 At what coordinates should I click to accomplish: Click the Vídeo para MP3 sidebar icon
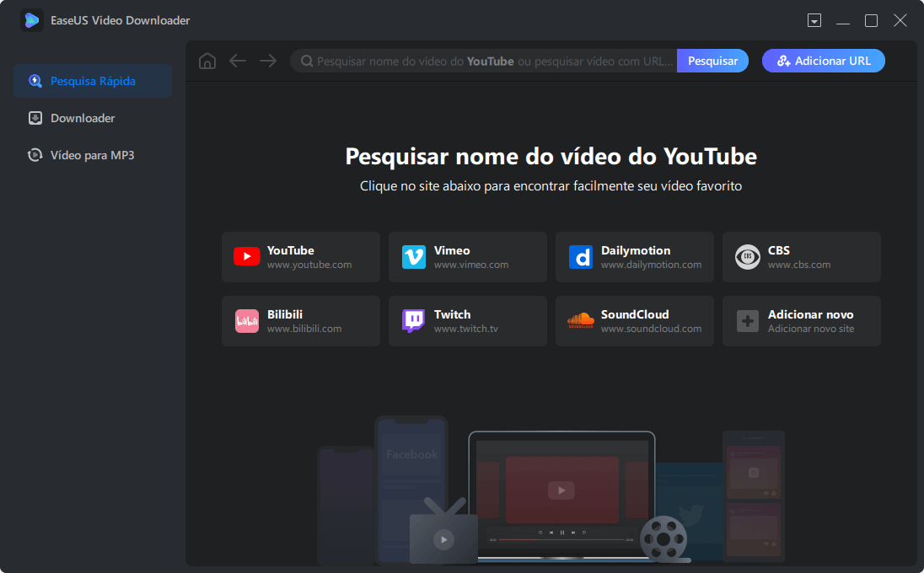click(x=35, y=156)
